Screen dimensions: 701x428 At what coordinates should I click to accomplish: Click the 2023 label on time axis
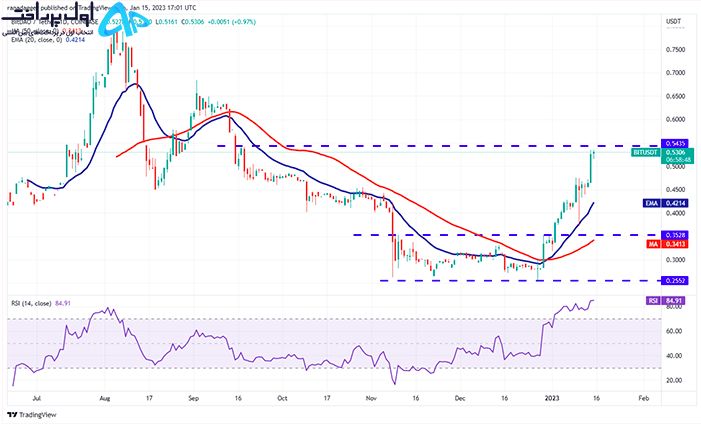pyautogui.click(x=552, y=398)
